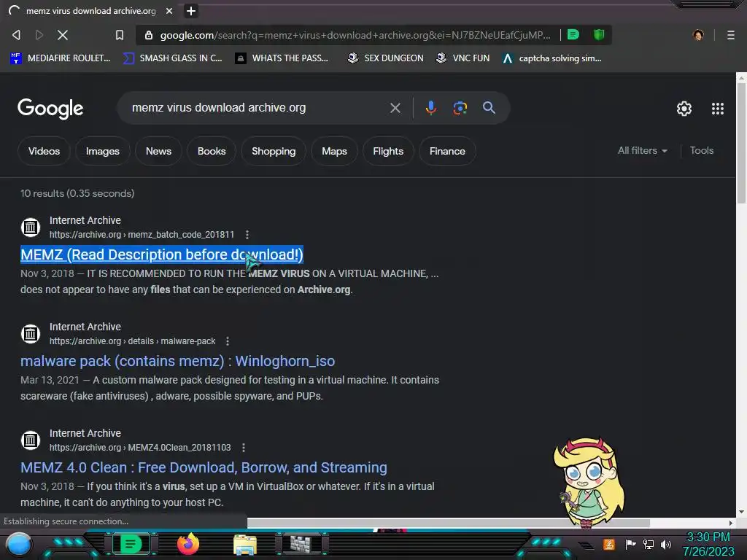Viewport: 747px width, 560px height.
Task: Click the browser address bar URL
Action: tap(355, 35)
